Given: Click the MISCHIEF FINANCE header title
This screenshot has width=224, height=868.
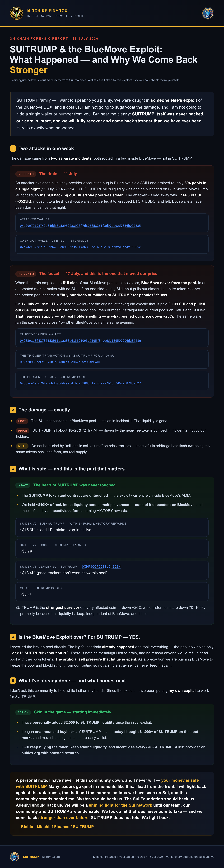Looking at the screenshot, I should [x=47, y=10].
